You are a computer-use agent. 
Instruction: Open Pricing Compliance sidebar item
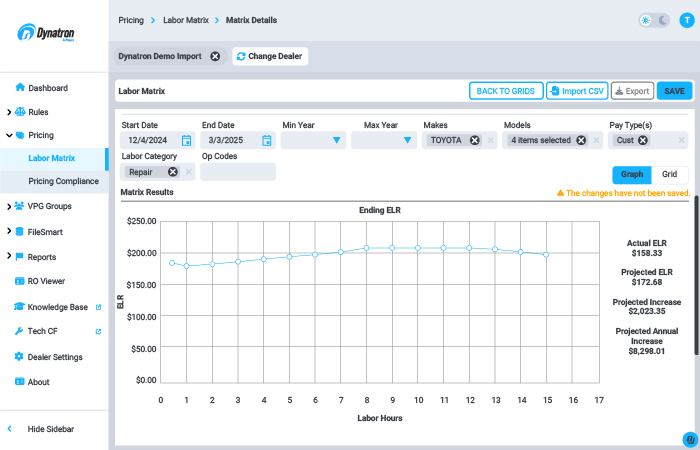coord(54,181)
